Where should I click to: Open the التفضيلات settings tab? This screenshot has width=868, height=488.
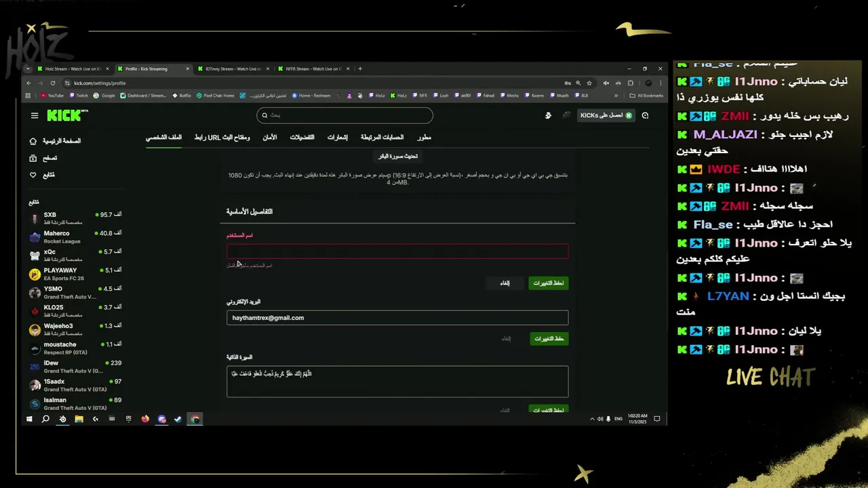click(x=302, y=138)
